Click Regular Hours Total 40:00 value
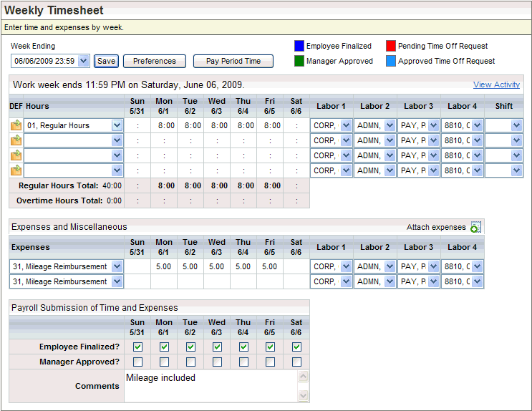Screen dimensions: 532x411 pyautogui.click(x=112, y=185)
